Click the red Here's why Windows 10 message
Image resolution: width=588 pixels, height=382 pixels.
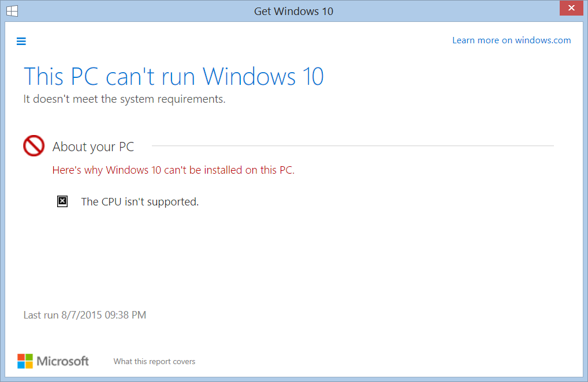tap(174, 170)
